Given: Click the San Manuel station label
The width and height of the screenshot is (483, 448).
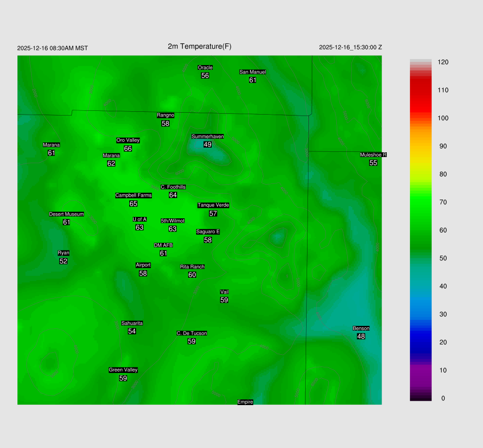Looking at the screenshot, I should click(252, 72).
